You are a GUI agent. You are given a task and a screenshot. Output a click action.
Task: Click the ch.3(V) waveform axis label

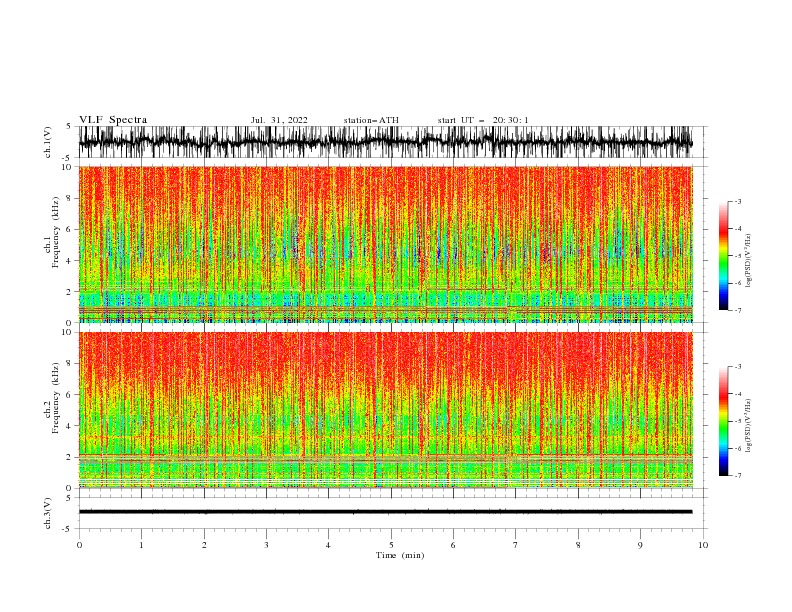(x=48, y=513)
